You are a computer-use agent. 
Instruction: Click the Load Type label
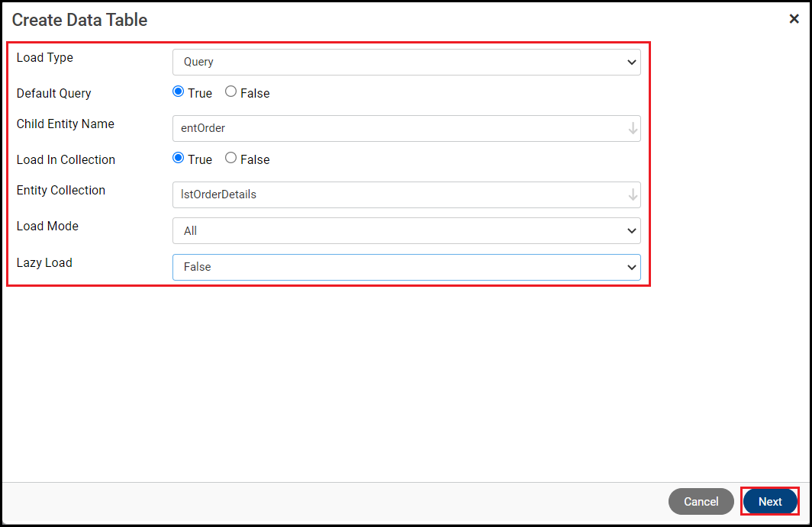click(45, 58)
